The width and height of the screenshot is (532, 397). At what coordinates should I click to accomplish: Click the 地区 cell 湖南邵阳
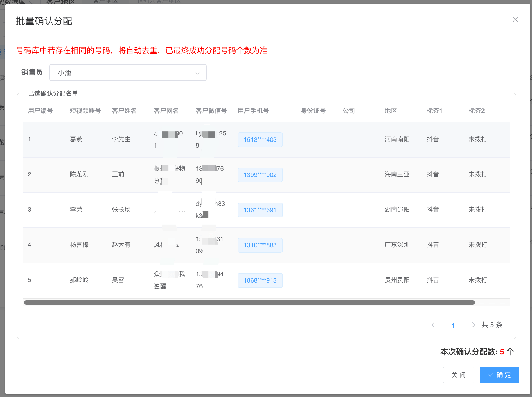tap(397, 210)
